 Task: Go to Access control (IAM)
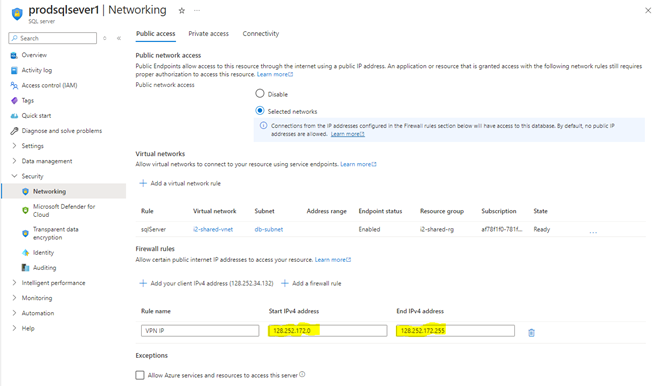coord(49,85)
